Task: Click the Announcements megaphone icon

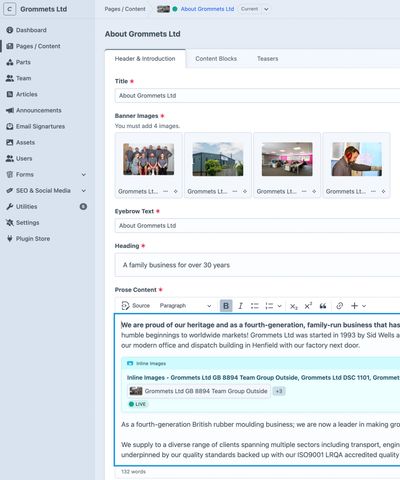Action: coord(10,110)
